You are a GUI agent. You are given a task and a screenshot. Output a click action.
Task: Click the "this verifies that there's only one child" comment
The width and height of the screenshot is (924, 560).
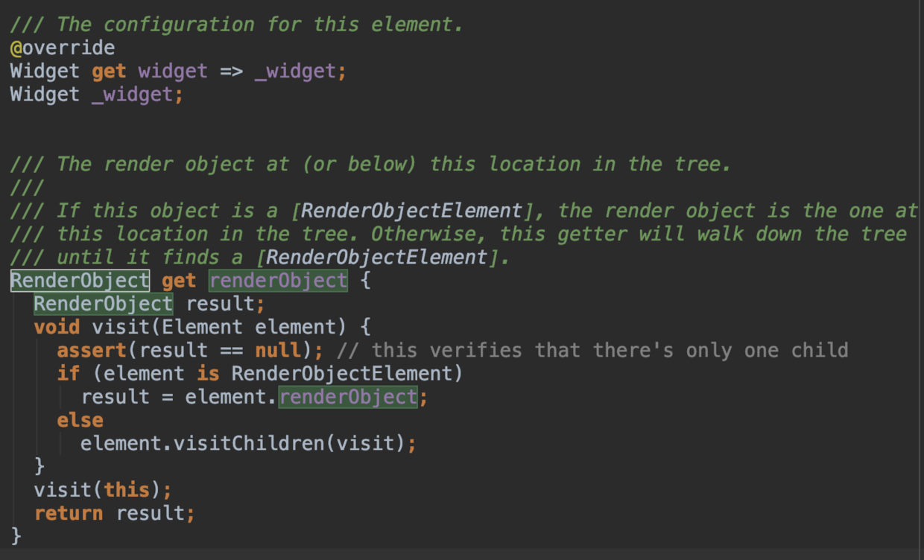(x=610, y=350)
